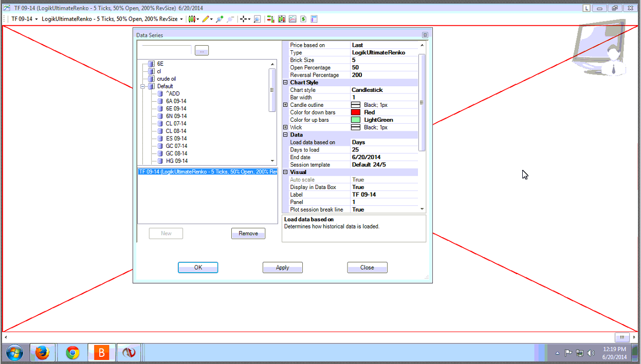Close the Data Series dialog with X

425,35
